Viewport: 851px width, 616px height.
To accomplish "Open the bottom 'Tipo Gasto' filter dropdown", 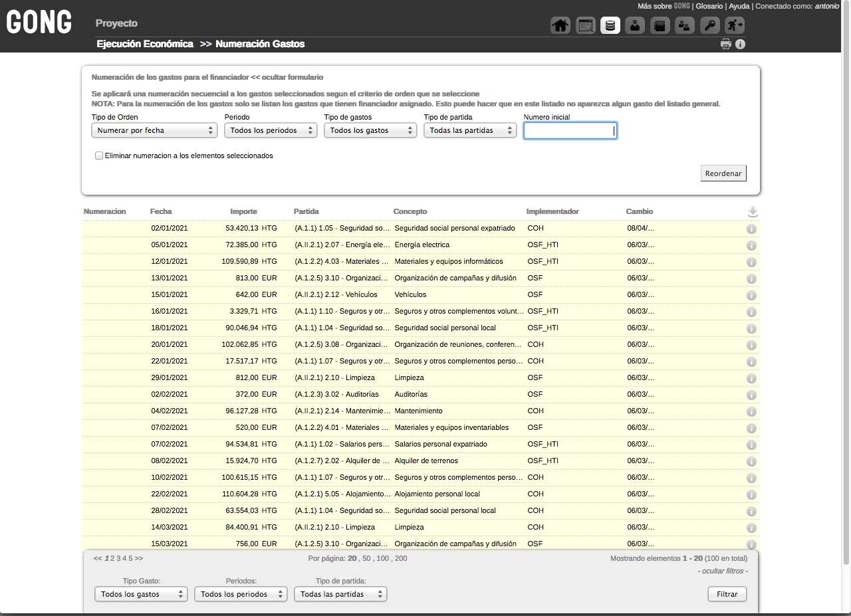I will (141, 594).
